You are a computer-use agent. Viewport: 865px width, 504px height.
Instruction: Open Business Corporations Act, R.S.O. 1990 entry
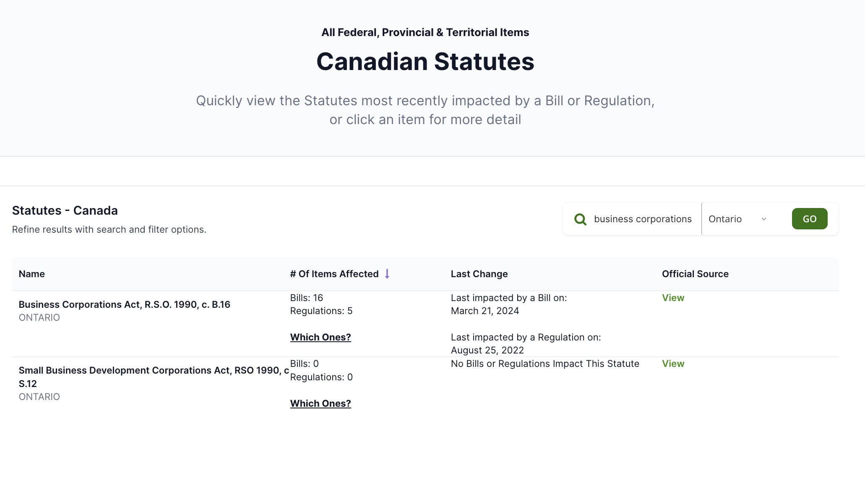[125, 304]
